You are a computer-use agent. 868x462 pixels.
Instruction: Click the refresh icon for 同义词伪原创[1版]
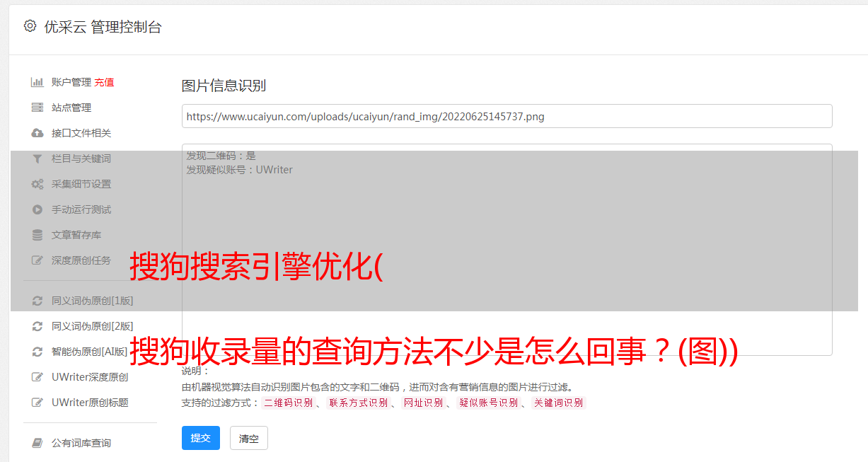tap(37, 301)
